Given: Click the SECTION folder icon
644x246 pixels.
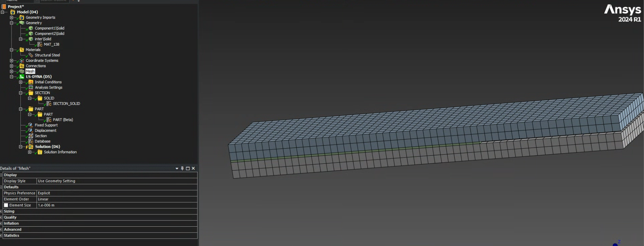Looking at the screenshot, I should (31, 93).
